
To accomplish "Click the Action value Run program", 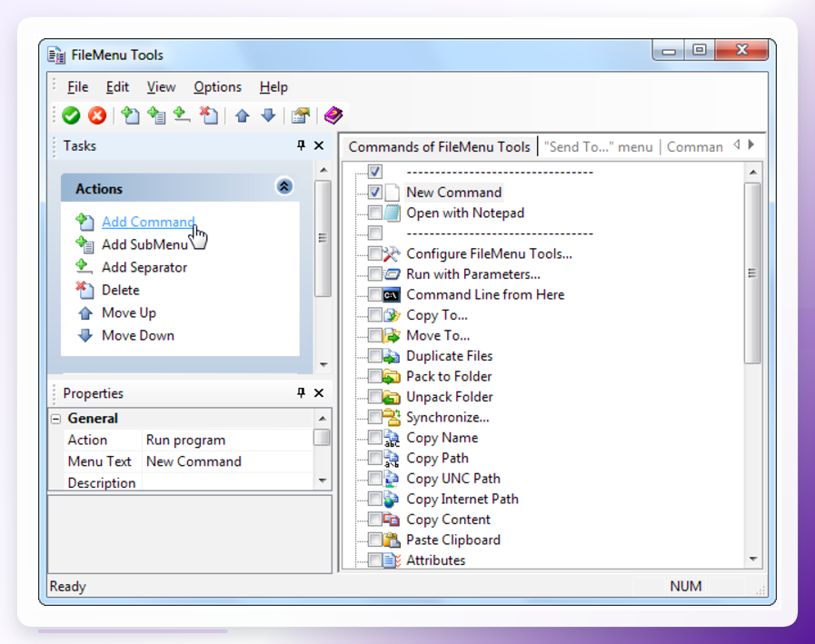I will 227,441.
